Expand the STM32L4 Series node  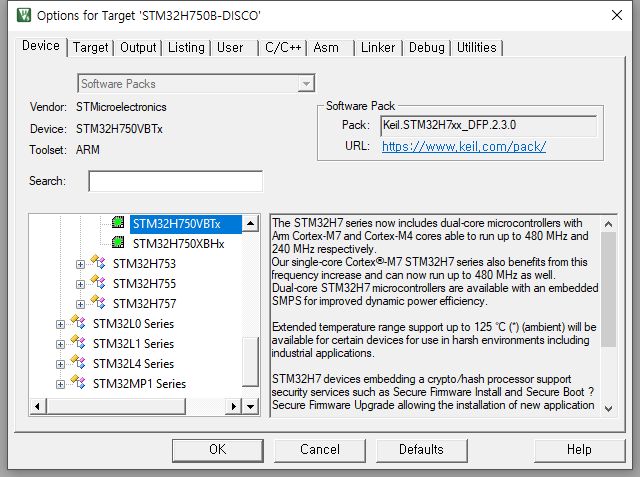pos(60,364)
